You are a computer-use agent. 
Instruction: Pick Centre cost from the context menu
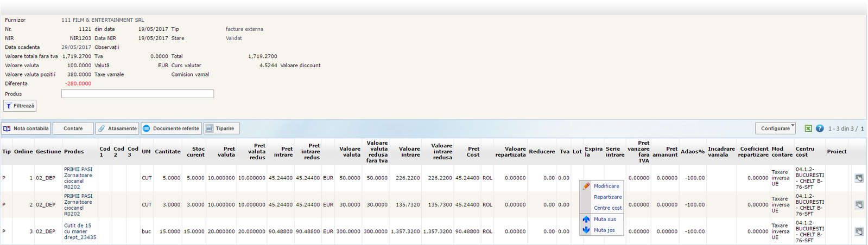pyautogui.click(x=607, y=208)
